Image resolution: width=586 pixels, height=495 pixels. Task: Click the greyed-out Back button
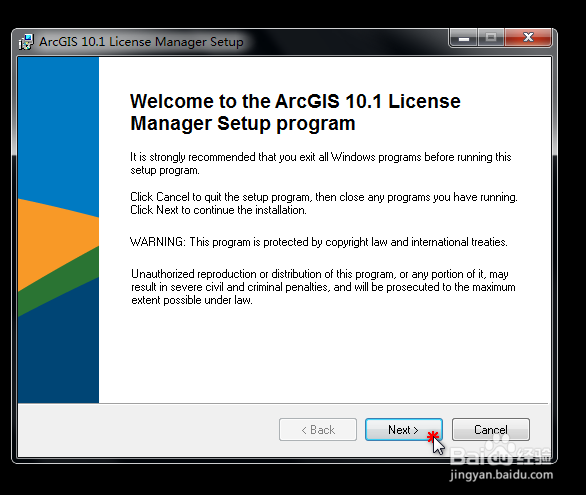318,430
